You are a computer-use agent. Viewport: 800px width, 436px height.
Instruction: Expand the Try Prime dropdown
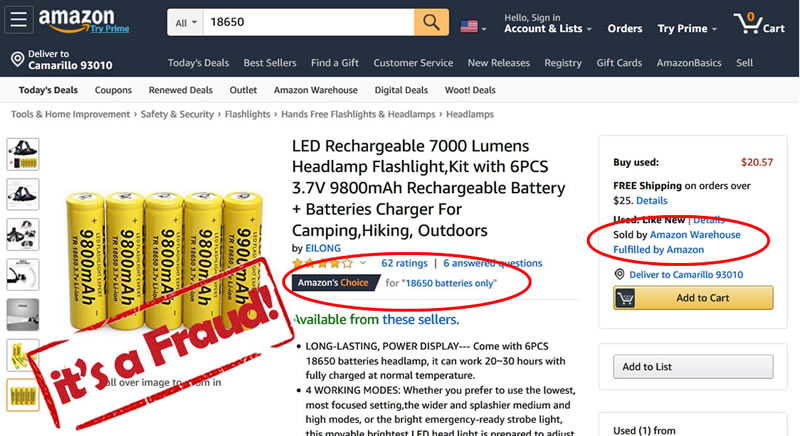(x=687, y=29)
